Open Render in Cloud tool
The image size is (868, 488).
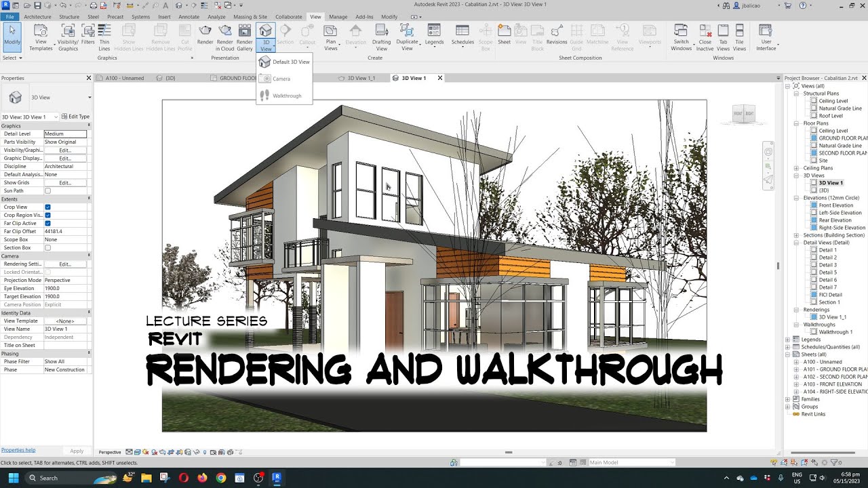coord(225,37)
